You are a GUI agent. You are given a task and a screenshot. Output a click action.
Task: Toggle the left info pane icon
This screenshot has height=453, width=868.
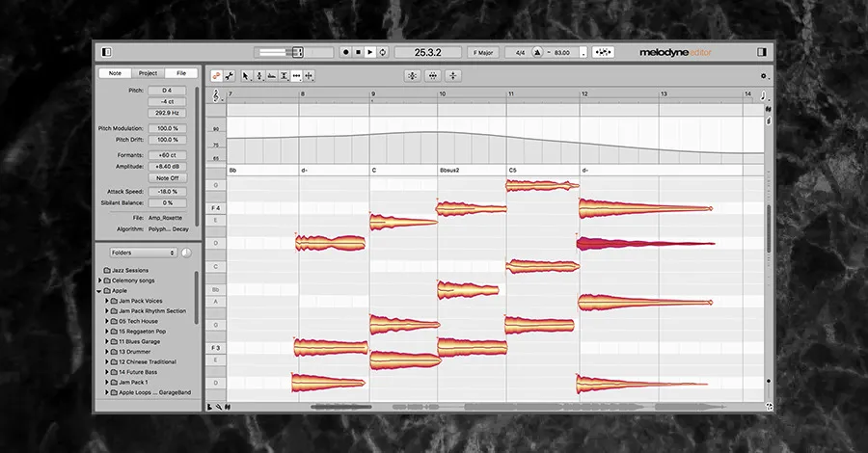pyautogui.click(x=107, y=52)
